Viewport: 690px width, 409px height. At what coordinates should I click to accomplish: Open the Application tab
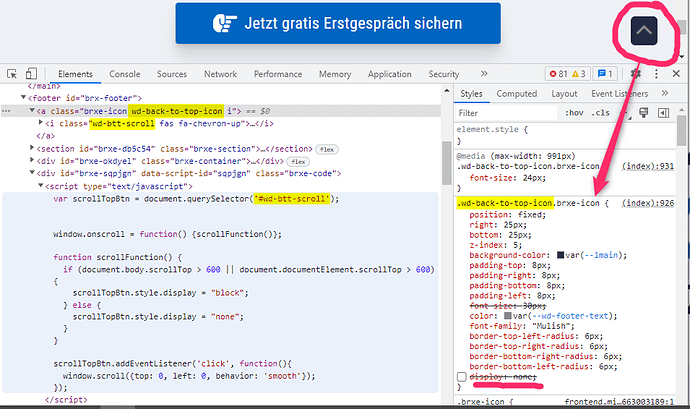(389, 74)
